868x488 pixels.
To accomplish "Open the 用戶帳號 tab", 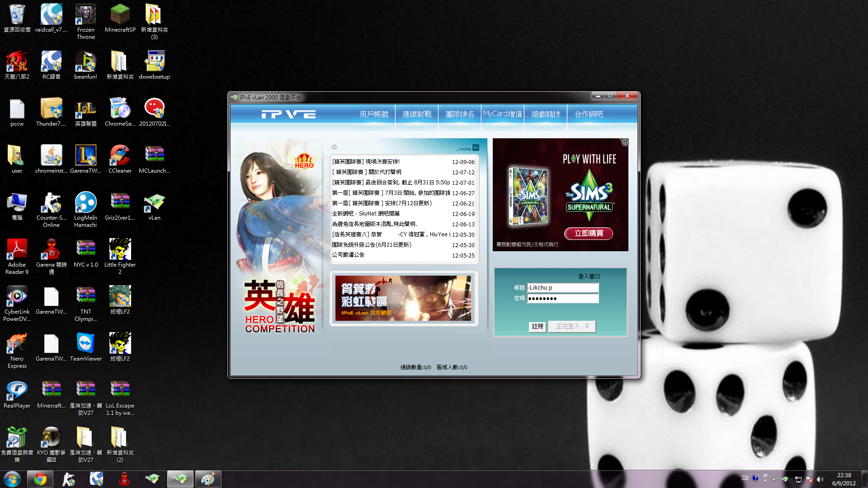I will [x=374, y=114].
